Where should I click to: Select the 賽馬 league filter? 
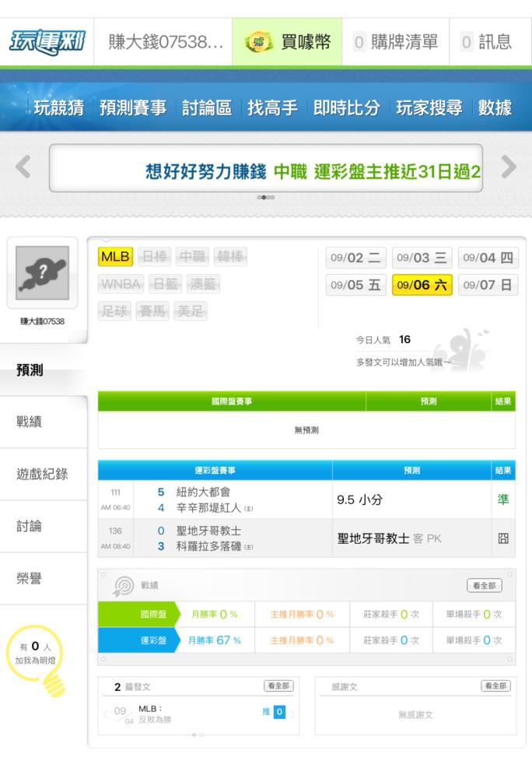[152, 311]
